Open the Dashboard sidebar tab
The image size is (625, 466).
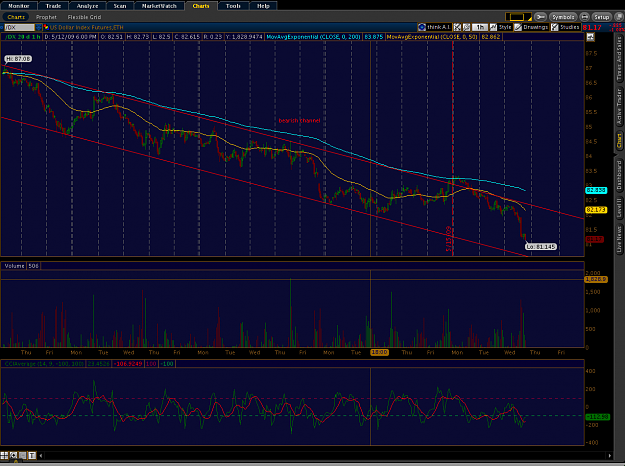coord(619,175)
